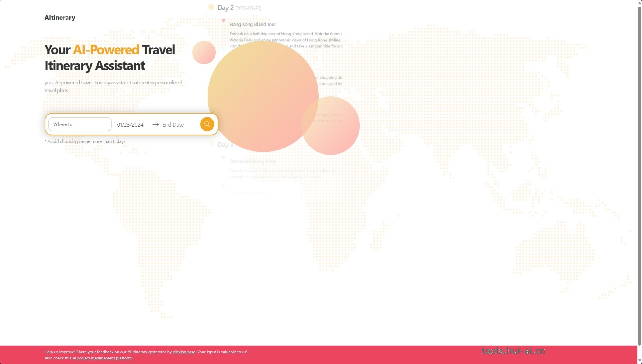Image resolution: width=642 pixels, height=364 pixels.
Task: Click the AItinerary logo
Action: click(x=60, y=18)
